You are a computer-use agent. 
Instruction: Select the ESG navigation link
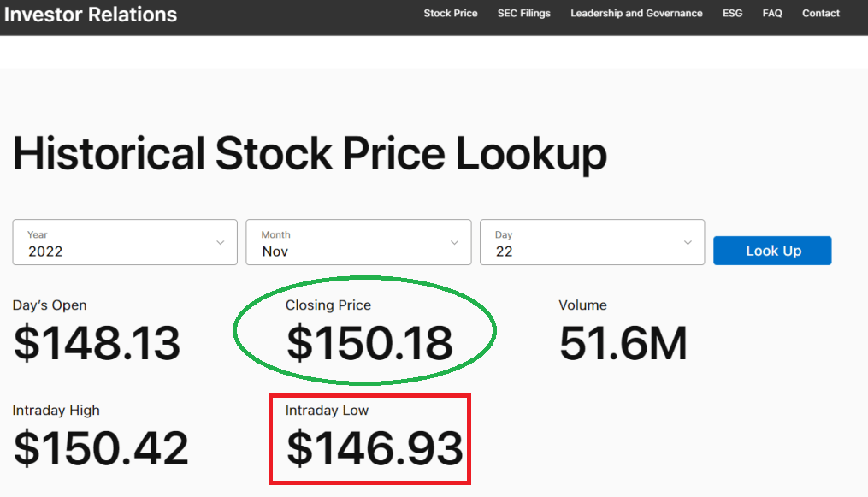point(732,14)
